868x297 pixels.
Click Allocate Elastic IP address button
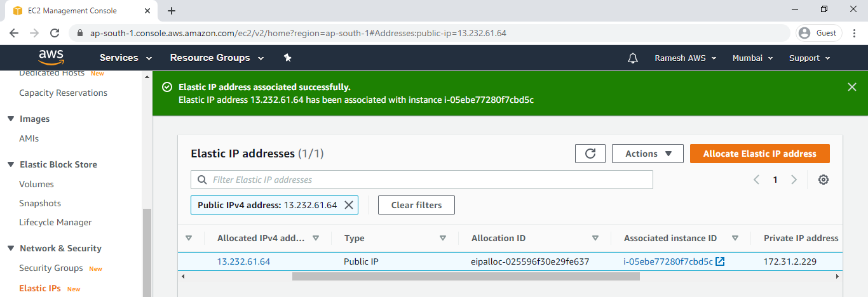(x=759, y=154)
